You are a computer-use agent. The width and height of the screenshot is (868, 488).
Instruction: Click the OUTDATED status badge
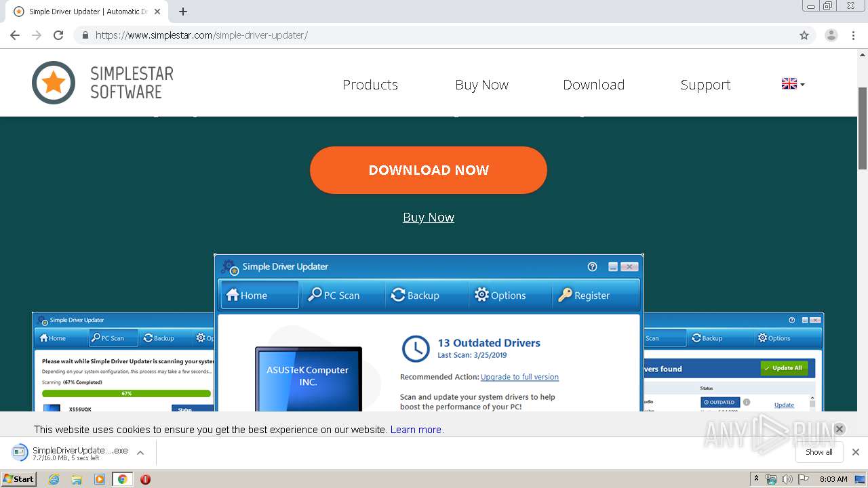pos(720,402)
